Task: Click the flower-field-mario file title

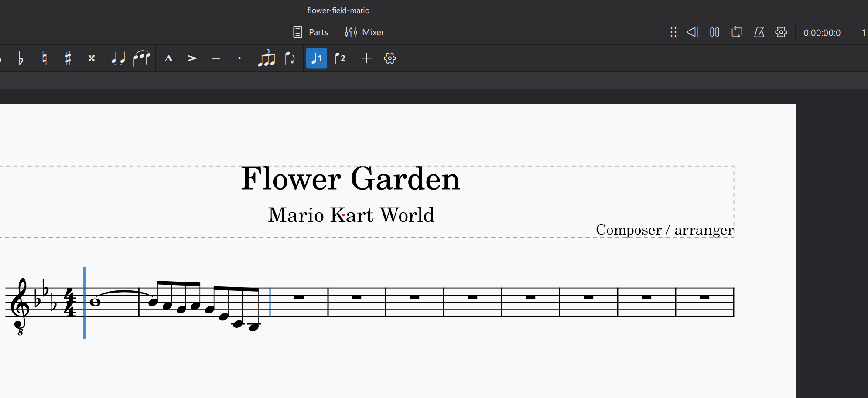Action: coord(338,10)
